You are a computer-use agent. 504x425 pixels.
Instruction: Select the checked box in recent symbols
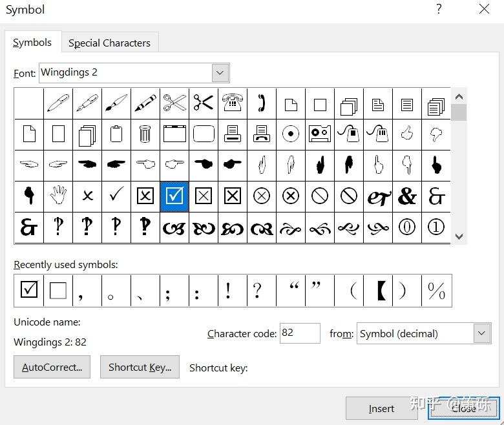click(29, 291)
